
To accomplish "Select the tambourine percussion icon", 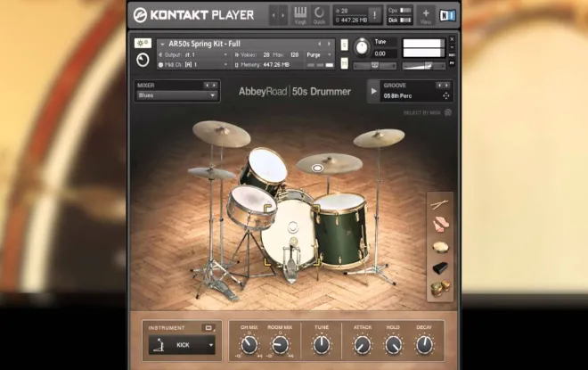I will (440, 247).
